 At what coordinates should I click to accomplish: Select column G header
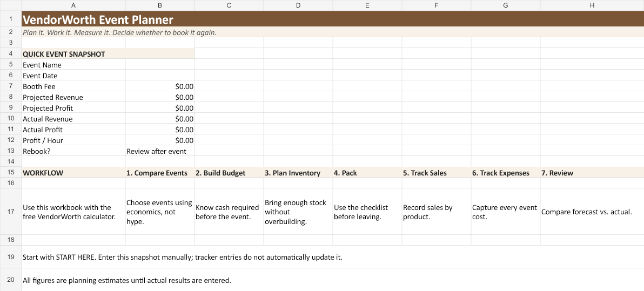tap(506, 5)
